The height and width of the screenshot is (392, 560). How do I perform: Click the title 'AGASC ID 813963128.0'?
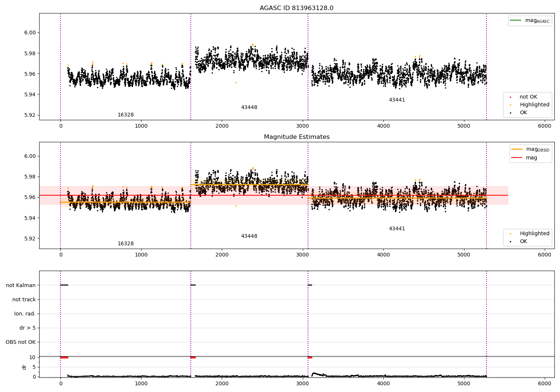click(296, 8)
